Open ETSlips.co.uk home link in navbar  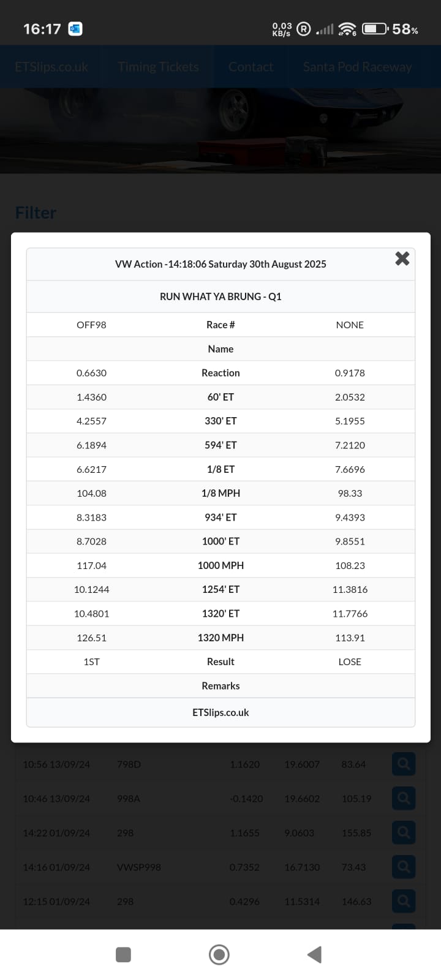pyautogui.click(x=51, y=67)
